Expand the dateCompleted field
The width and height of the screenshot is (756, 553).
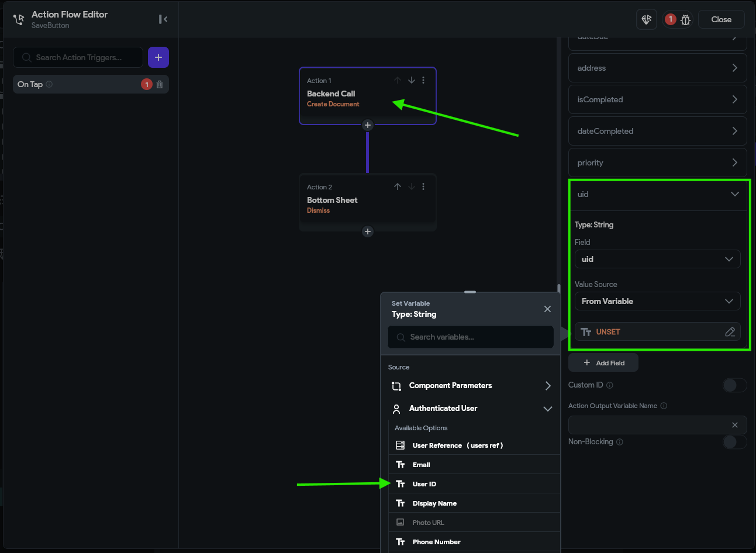[x=658, y=131]
